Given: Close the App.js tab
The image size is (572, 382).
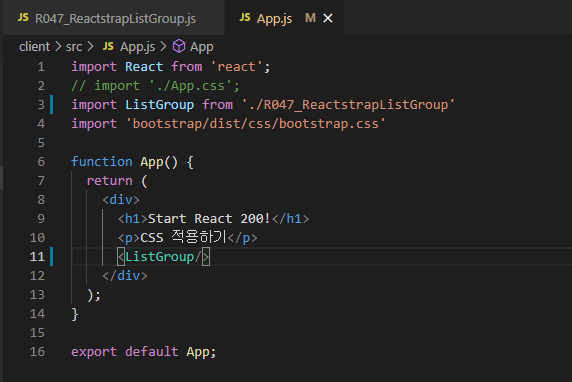Looking at the screenshot, I should click(328, 18).
